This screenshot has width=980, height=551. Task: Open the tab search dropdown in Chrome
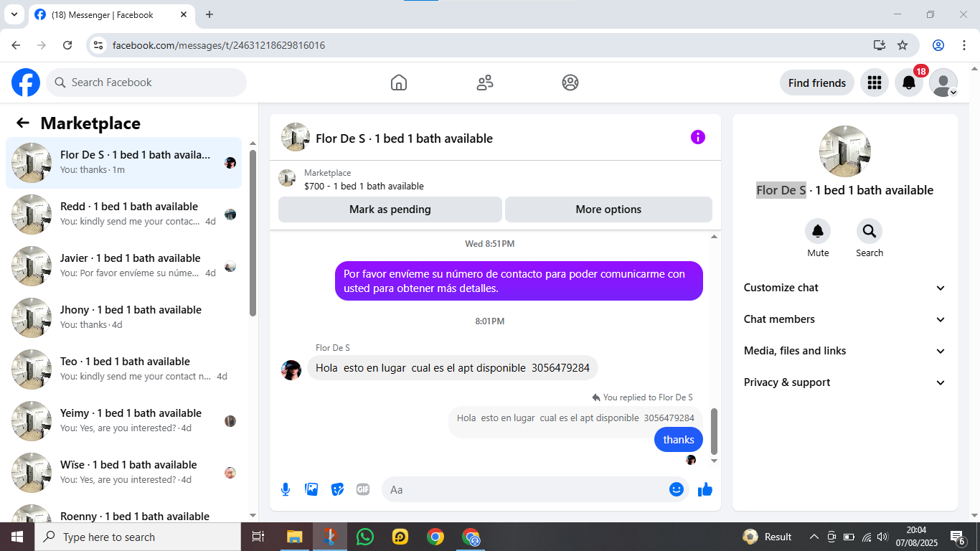point(14,14)
